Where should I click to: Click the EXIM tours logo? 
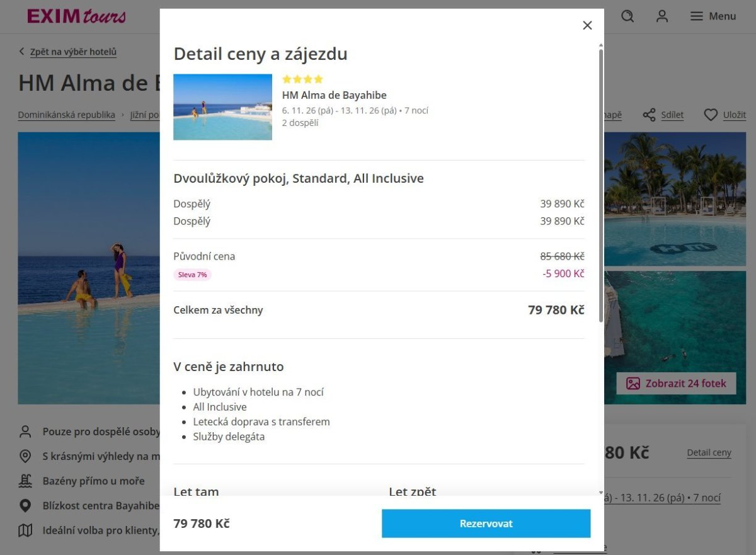(x=76, y=16)
